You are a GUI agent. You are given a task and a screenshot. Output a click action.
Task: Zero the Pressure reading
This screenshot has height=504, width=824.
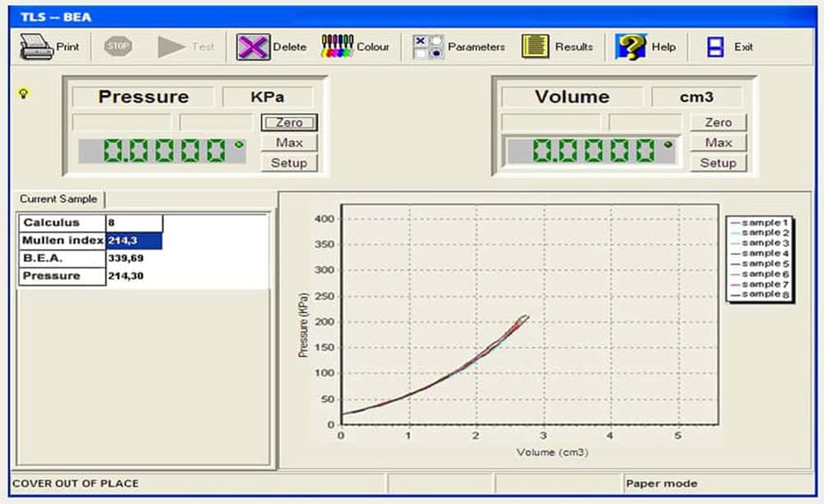[x=289, y=123]
